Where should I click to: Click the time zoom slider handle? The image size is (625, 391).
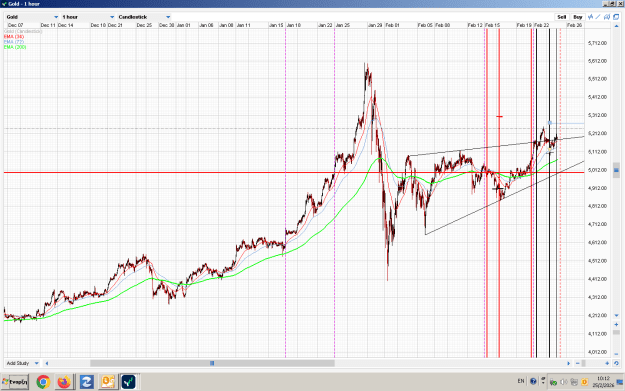click(x=584, y=363)
